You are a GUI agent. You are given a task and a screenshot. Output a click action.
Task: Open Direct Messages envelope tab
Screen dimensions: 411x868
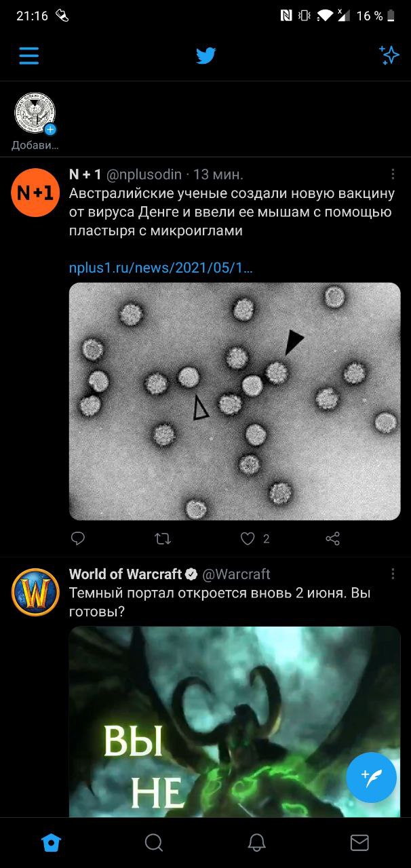(359, 842)
